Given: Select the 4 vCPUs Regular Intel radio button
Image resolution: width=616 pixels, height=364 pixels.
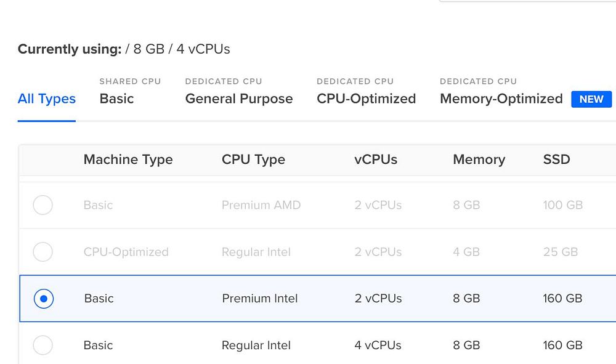Looking at the screenshot, I should click(x=43, y=346).
